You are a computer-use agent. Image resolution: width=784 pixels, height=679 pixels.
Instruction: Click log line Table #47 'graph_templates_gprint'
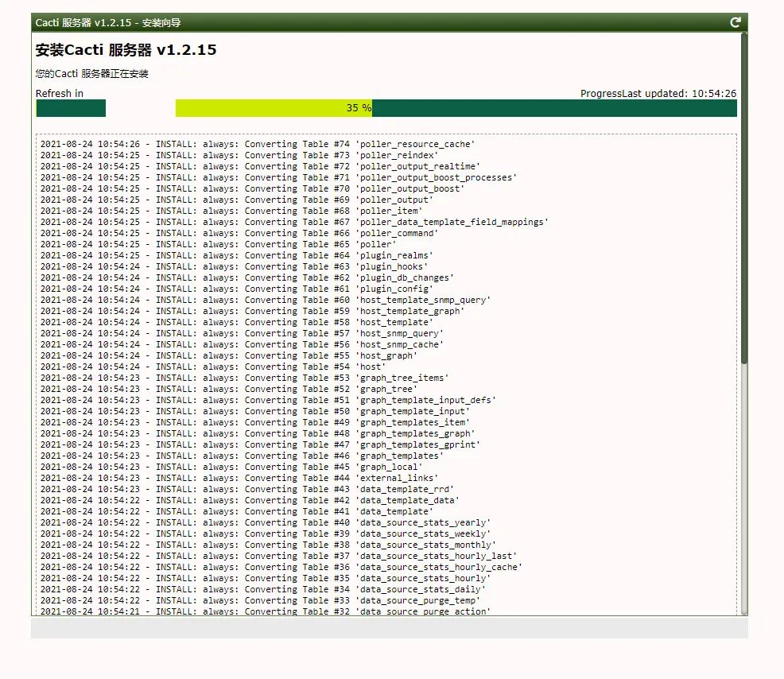(x=260, y=444)
